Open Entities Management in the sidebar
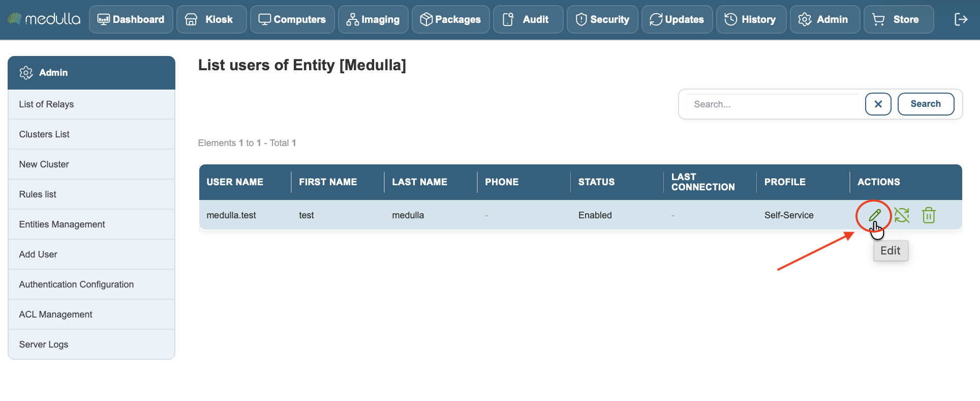Screen dimensions: 980x401 click(x=91, y=224)
